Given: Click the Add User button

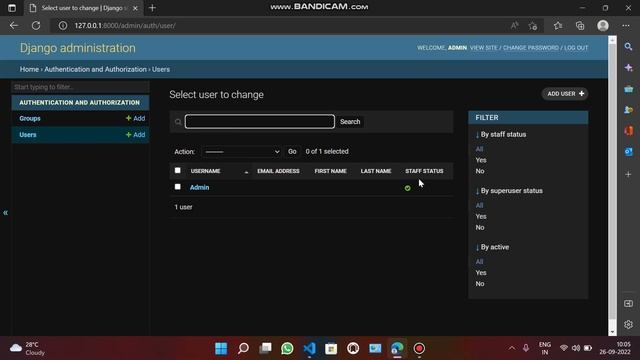Looking at the screenshot, I should point(565,94).
